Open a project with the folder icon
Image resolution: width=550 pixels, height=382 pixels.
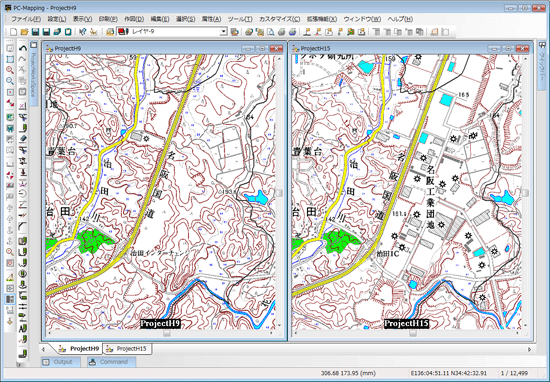pos(24,32)
